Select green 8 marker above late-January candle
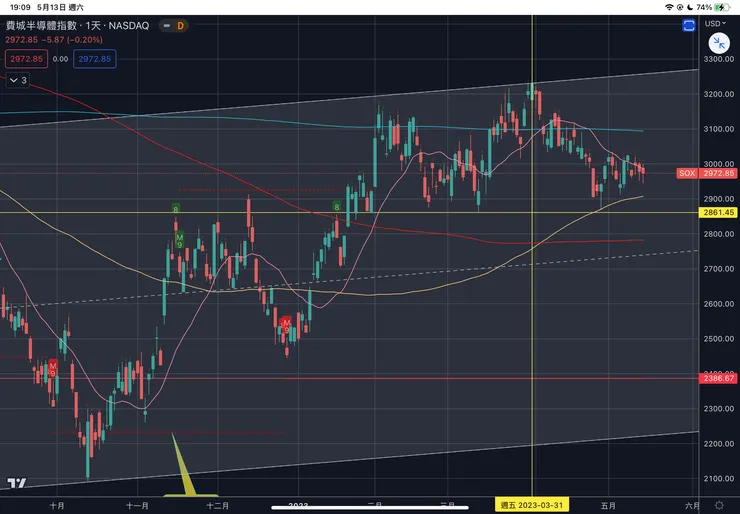The height and width of the screenshot is (514, 740). pos(336,207)
